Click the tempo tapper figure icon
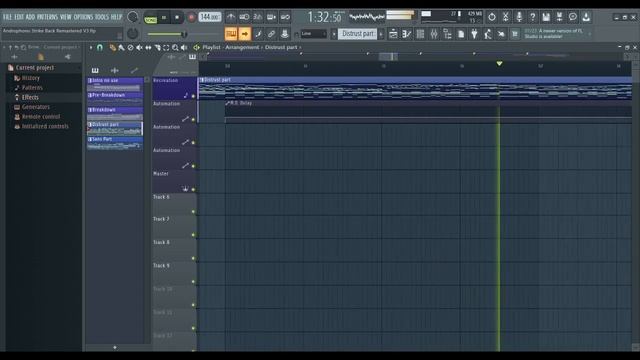 click(x=488, y=34)
